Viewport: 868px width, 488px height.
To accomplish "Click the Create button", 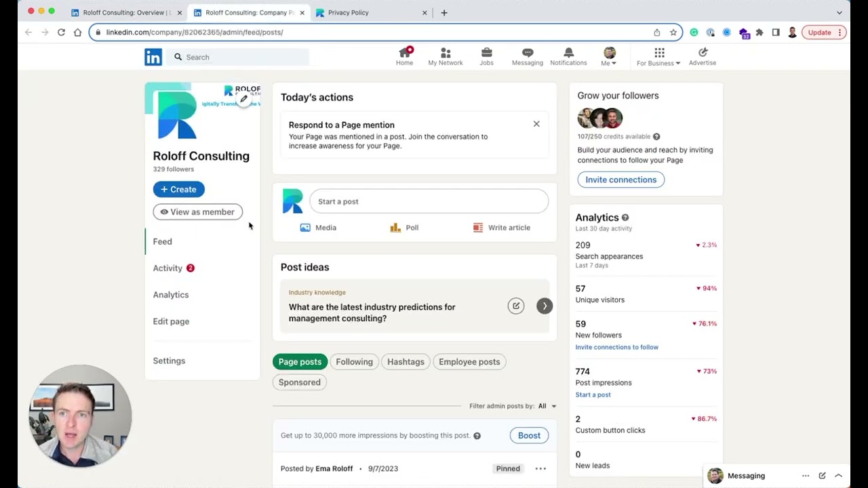I will click(x=178, y=189).
